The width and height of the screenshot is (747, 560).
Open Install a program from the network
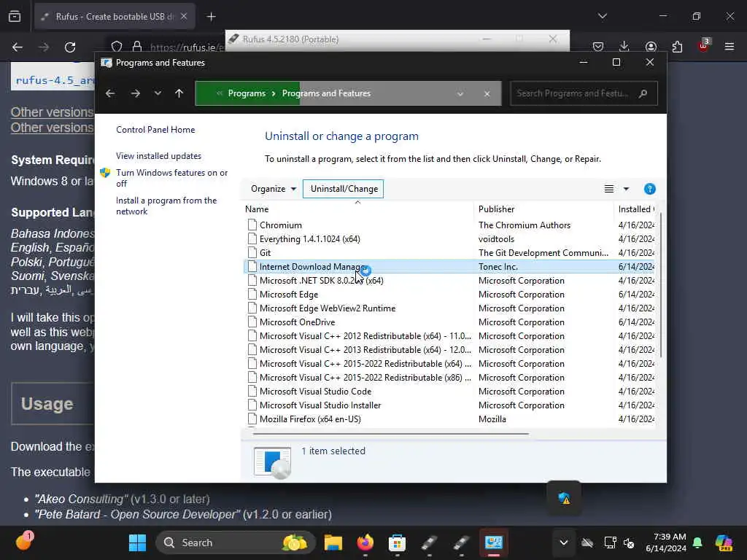pyautogui.click(x=166, y=206)
